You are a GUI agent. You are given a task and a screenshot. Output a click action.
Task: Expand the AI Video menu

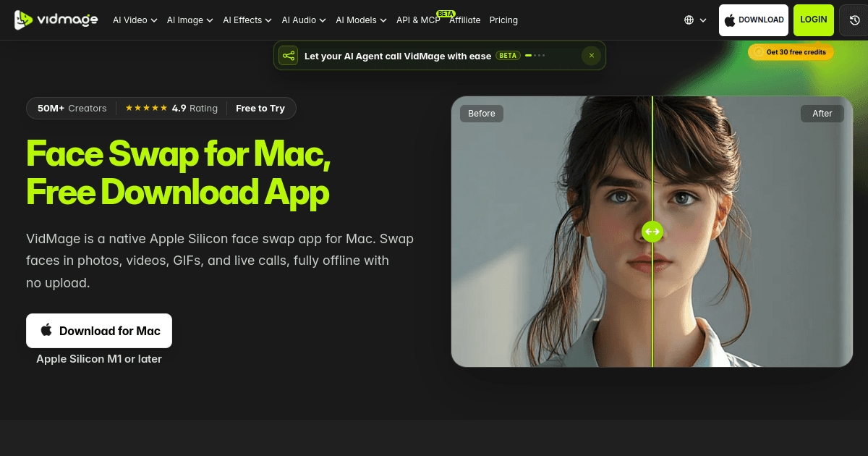tap(135, 20)
